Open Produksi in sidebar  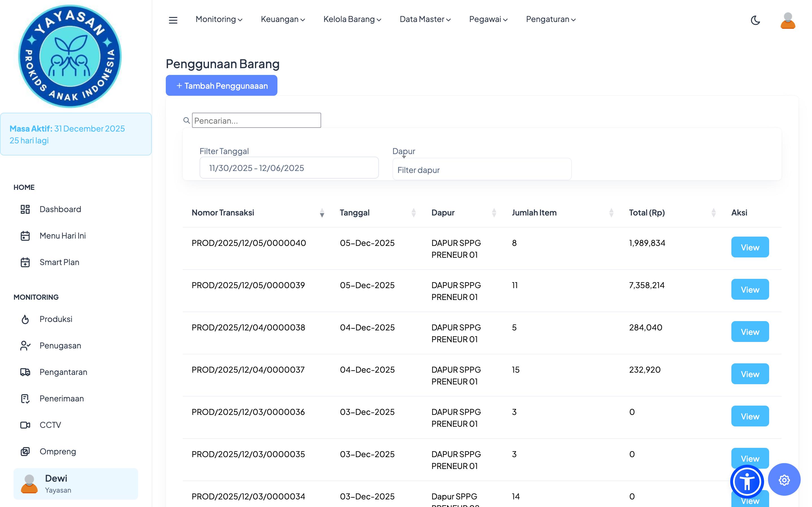56,319
